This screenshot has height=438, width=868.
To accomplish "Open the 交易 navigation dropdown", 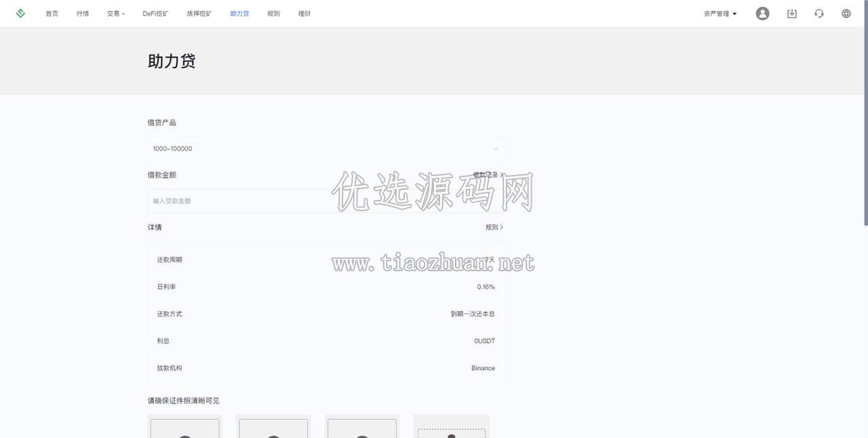I will (x=115, y=14).
